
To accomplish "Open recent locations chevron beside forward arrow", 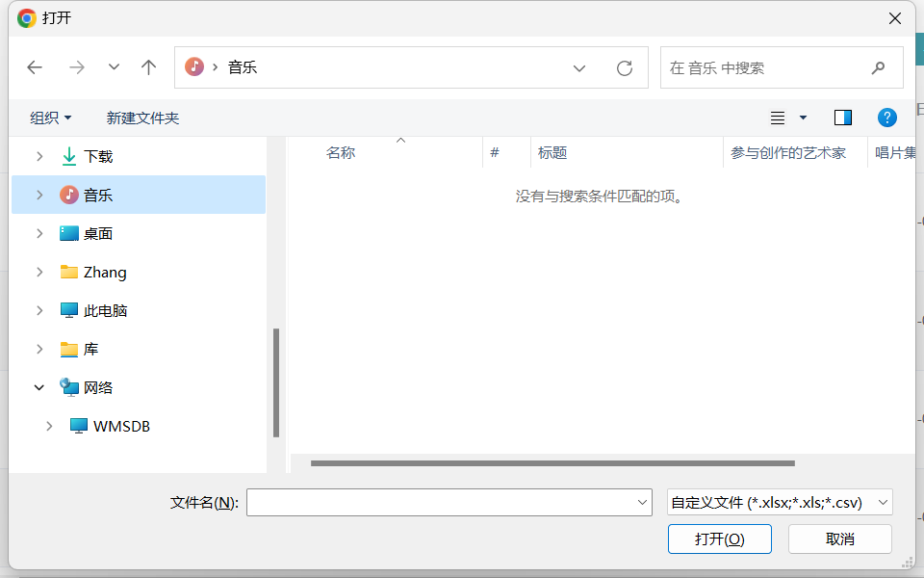I will [x=114, y=67].
